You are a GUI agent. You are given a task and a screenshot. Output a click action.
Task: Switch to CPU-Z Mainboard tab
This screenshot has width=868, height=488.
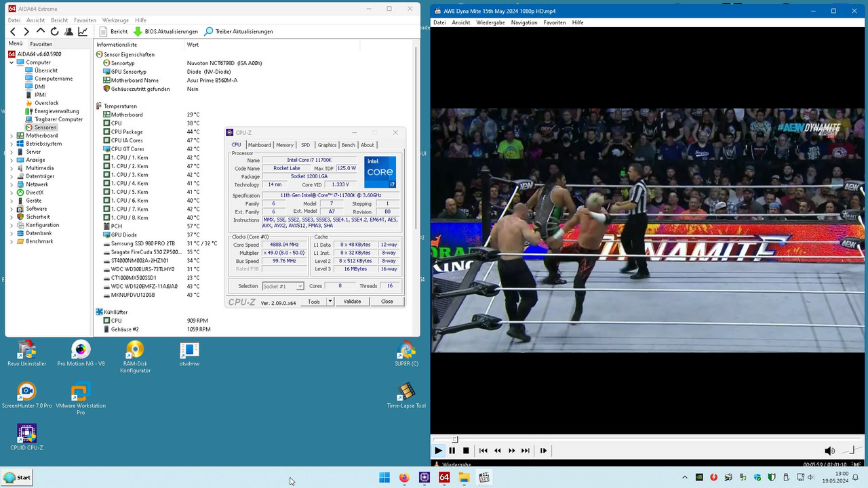coord(259,145)
